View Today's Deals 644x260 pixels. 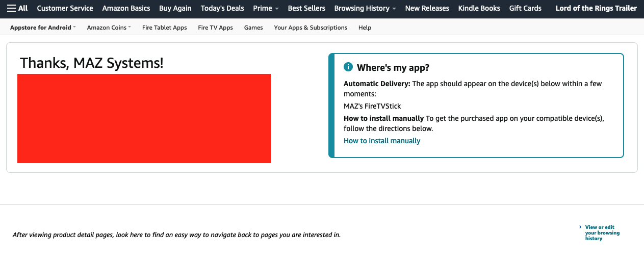coord(222,8)
